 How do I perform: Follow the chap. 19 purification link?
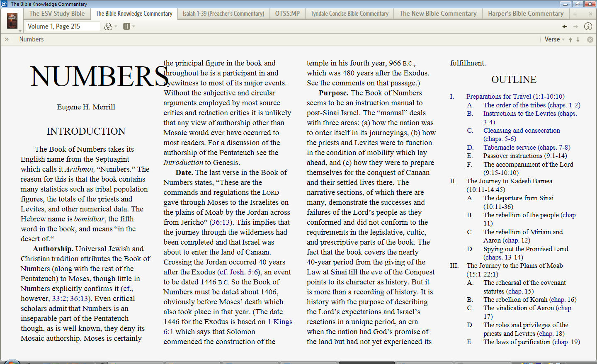566,342
